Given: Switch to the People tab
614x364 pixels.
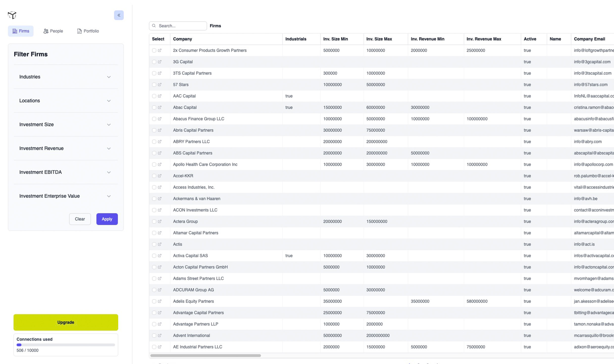Looking at the screenshot, I should click(x=53, y=31).
